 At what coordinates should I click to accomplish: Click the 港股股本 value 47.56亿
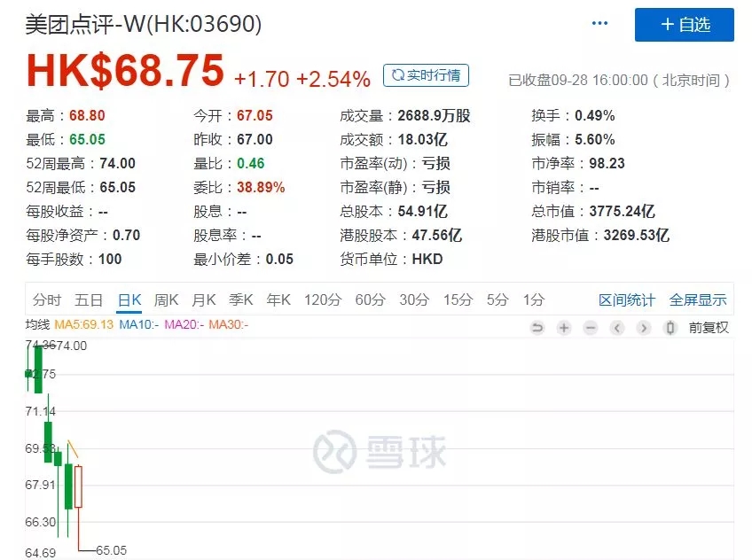(x=437, y=235)
